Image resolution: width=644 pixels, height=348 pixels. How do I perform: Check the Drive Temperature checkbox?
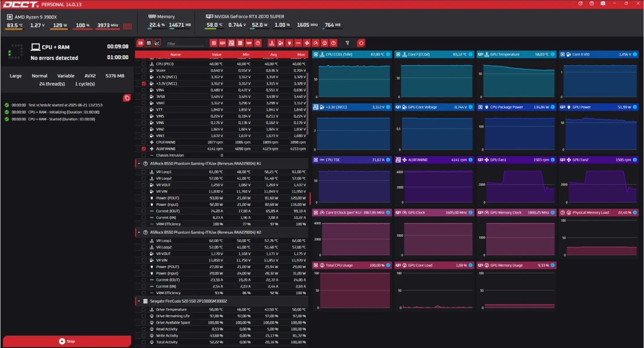pyautogui.click(x=144, y=310)
